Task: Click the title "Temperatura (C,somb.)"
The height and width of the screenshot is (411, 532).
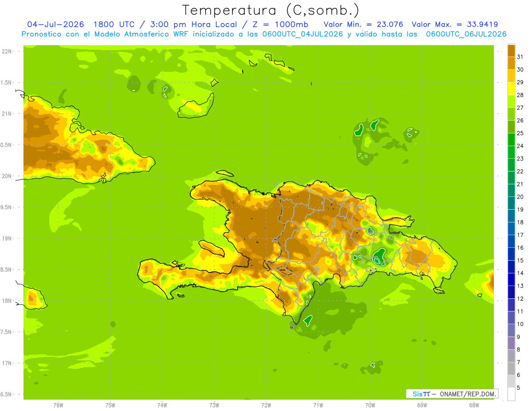Action: click(x=270, y=10)
